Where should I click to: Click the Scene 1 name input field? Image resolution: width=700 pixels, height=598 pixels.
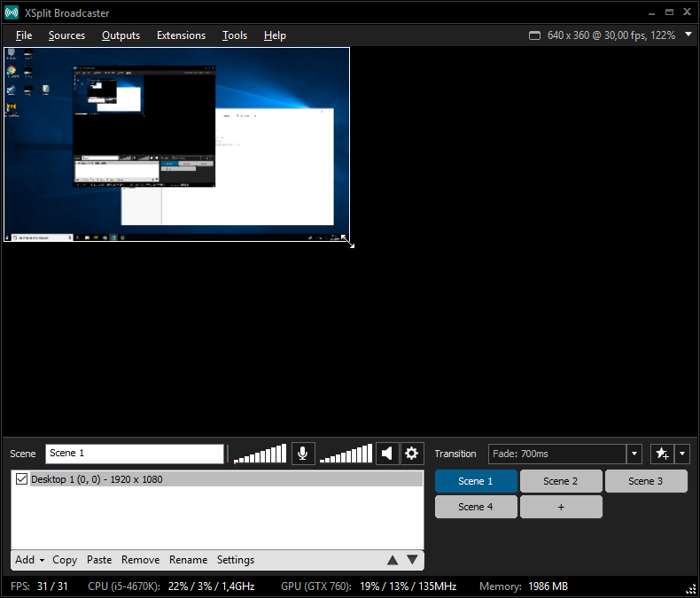click(x=135, y=454)
